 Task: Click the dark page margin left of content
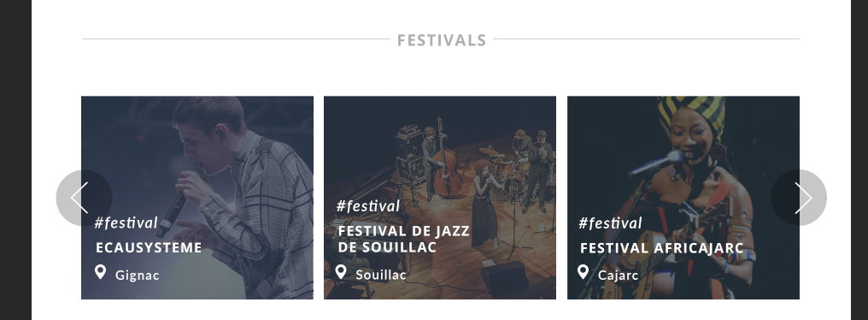(x=15, y=160)
